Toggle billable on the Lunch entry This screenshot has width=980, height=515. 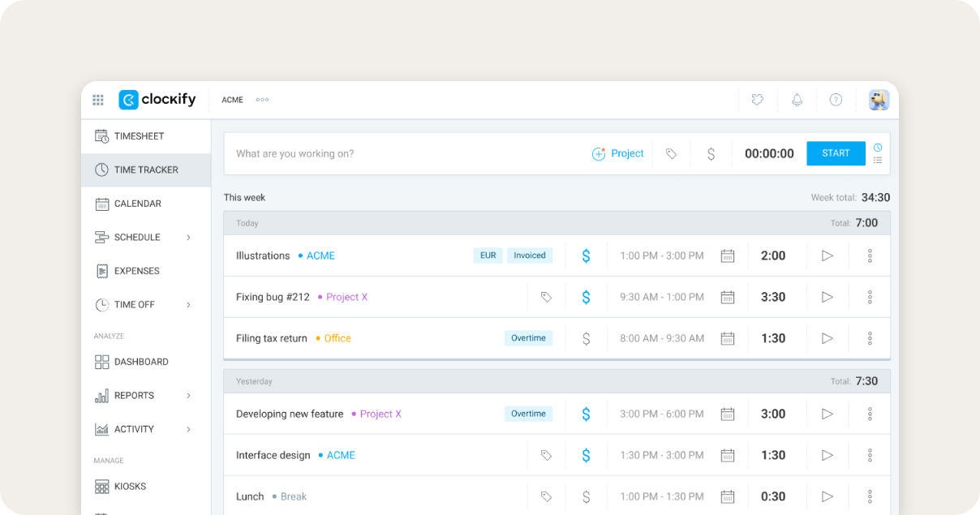[x=586, y=496]
